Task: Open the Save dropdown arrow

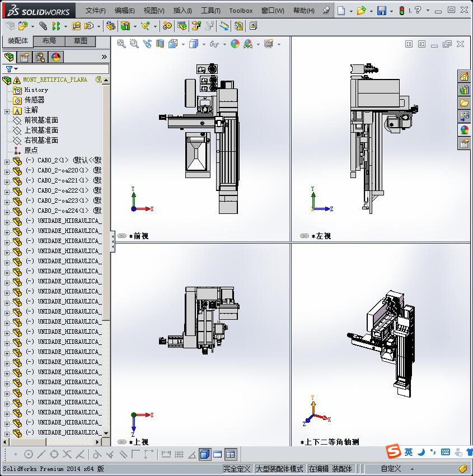Action: 391,11
